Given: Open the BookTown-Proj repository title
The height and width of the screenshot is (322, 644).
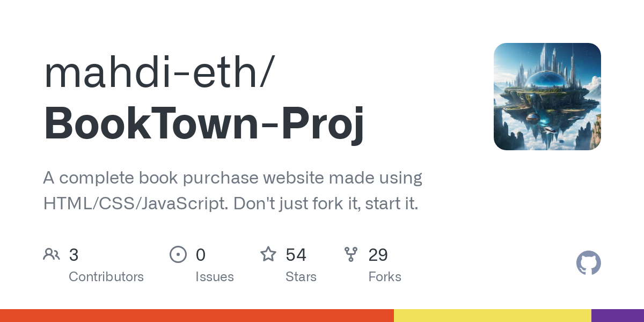Looking at the screenshot, I should click(x=204, y=123).
